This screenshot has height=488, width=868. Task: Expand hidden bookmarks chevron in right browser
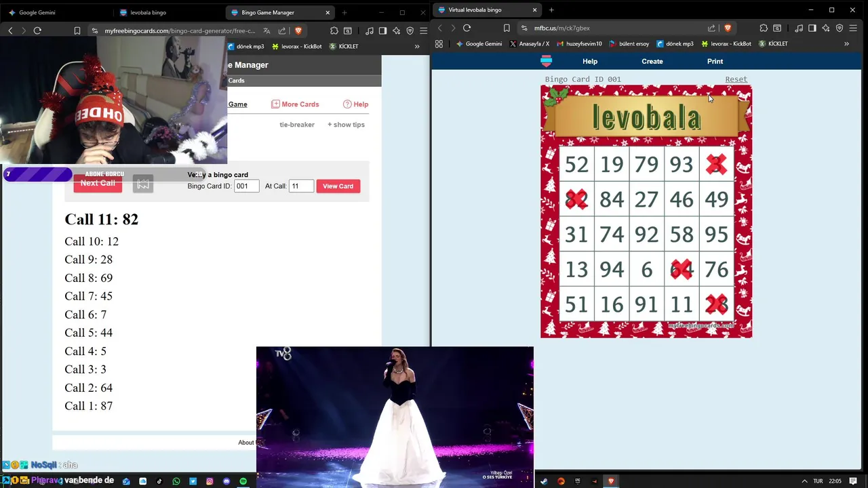pos(846,43)
